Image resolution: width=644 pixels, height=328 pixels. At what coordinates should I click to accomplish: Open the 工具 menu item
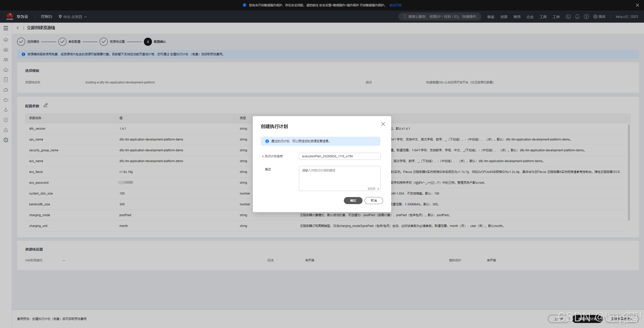click(543, 17)
